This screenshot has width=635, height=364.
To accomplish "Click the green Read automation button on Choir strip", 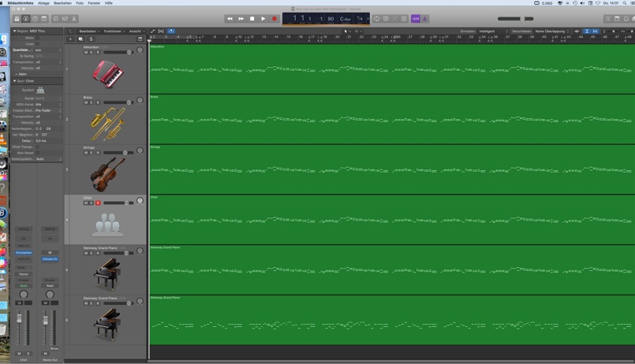I will click(24, 285).
